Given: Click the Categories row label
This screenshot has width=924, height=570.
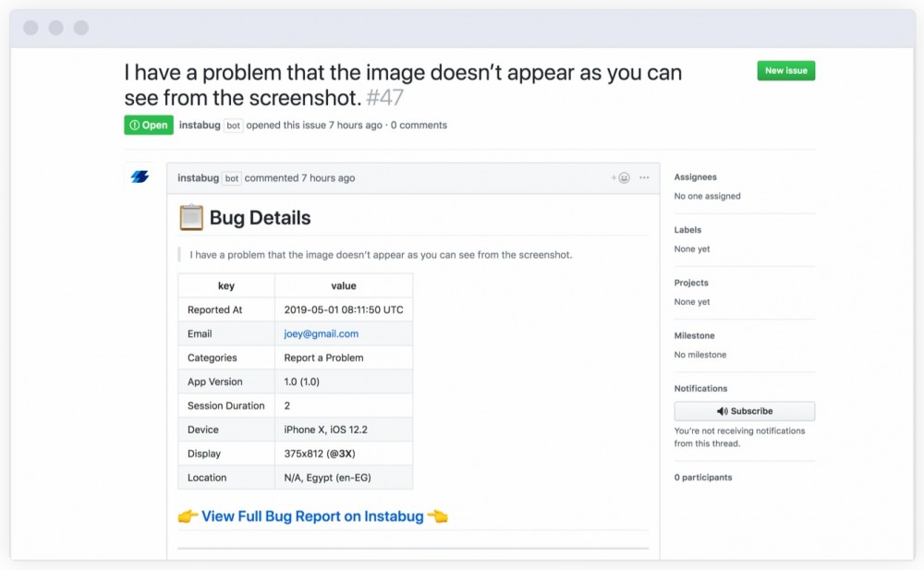Looking at the screenshot, I should coord(213,358).
